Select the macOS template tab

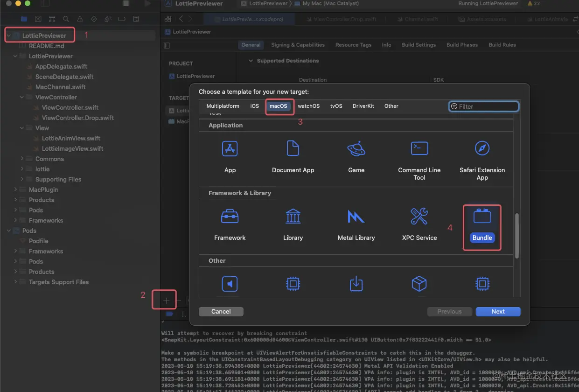coord(279,106)
